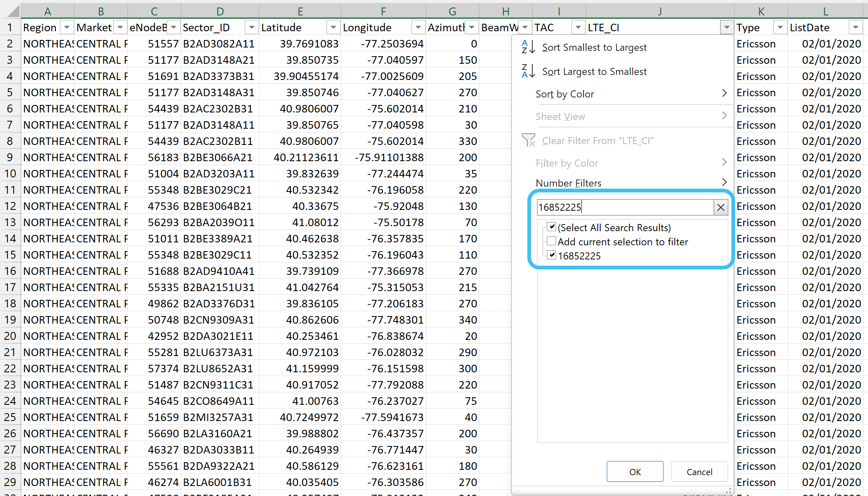This screenshot has height=496, width=868.
Task: Select column E header
Action: 300,11
